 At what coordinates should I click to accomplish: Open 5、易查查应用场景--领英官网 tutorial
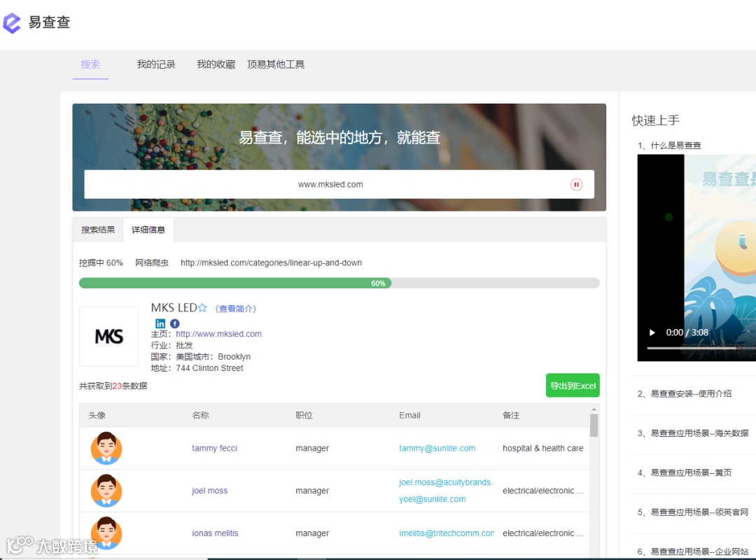click(693, 512)
